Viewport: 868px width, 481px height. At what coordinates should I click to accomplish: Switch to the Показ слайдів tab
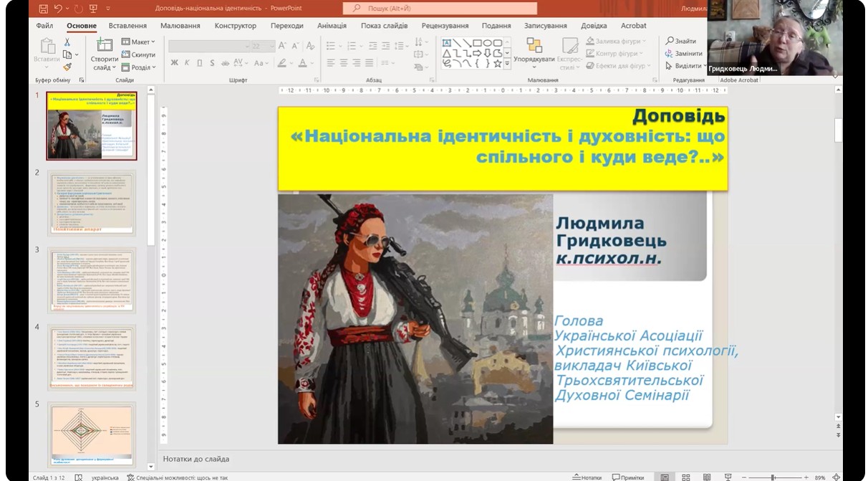384,26
